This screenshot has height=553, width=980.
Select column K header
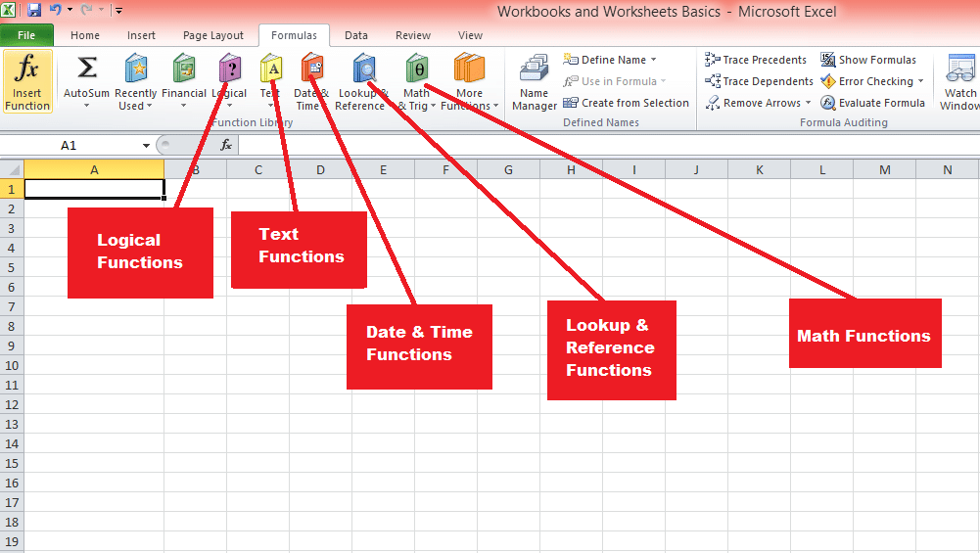point(760,169)
